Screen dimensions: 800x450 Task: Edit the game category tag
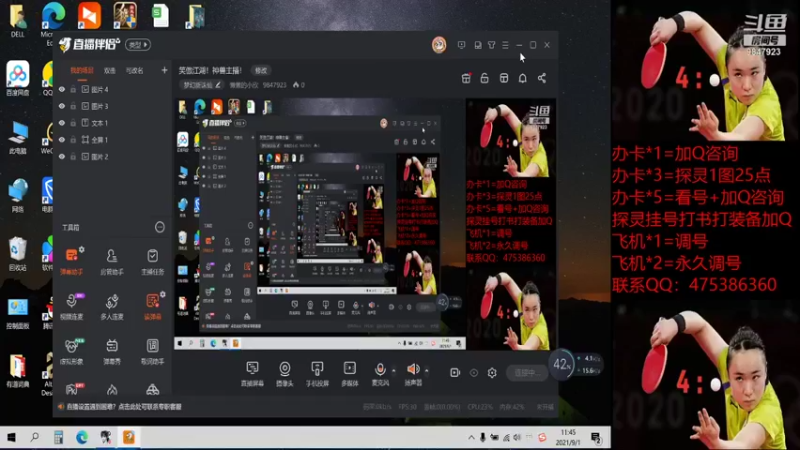[201, 85]
